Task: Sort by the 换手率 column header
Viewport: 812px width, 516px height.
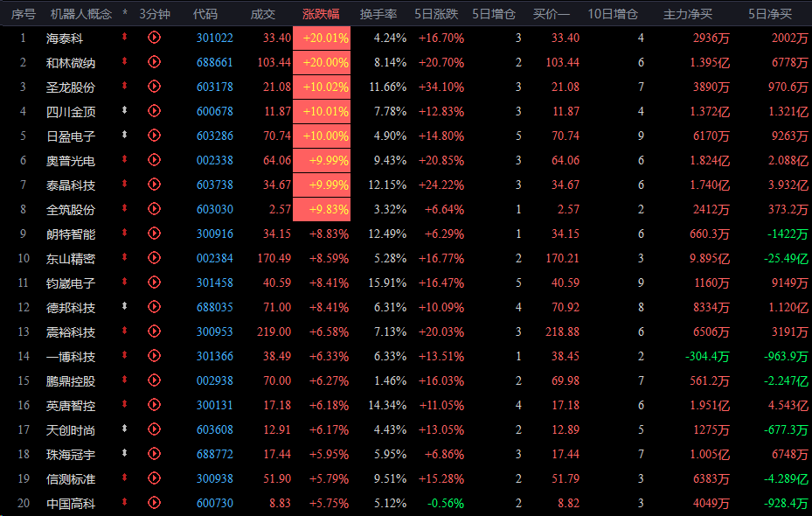Action: pyautogui.click(x=378, y=14)
